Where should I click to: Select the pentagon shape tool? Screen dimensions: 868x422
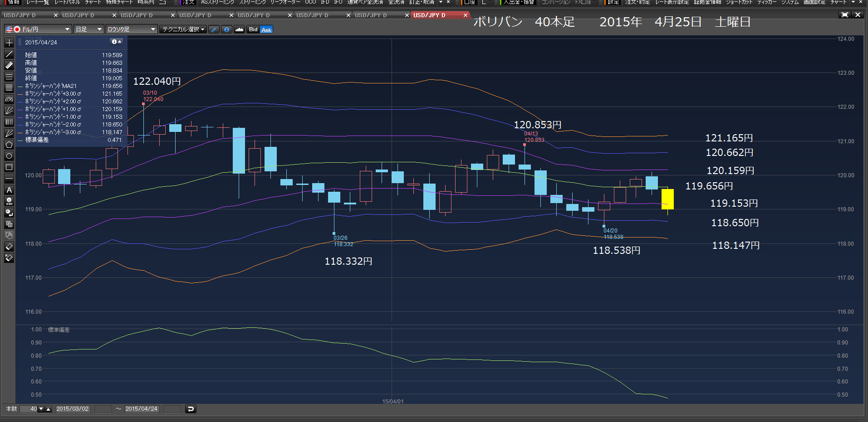9,145
